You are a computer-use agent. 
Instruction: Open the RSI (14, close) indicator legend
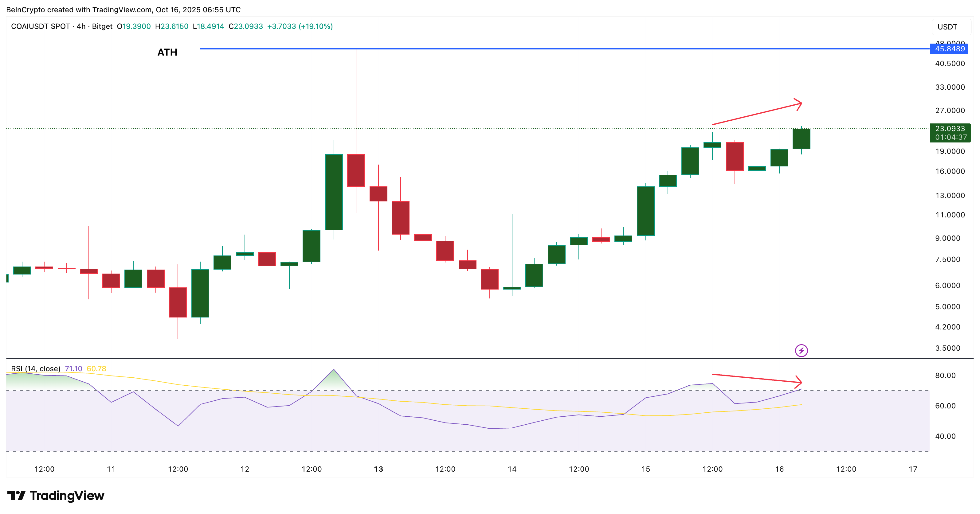[35, 368]
